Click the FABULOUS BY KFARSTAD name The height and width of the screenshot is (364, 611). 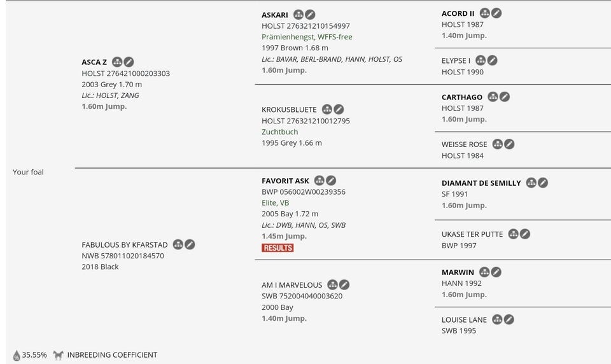click(125, 244)
